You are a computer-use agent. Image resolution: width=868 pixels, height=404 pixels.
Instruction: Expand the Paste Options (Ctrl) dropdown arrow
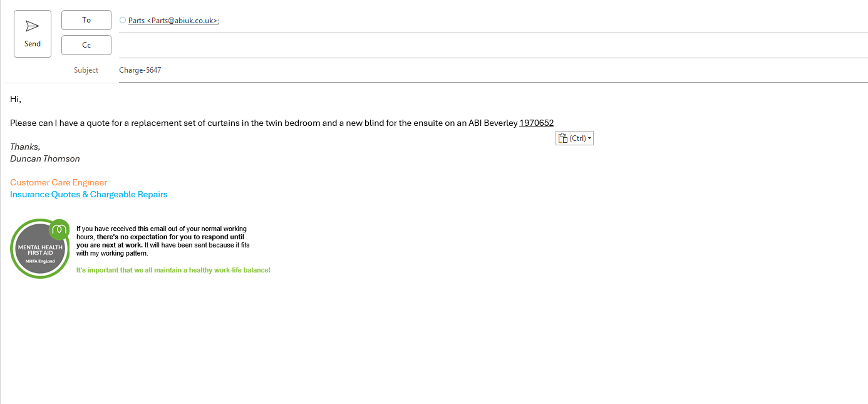click(590, 138)
